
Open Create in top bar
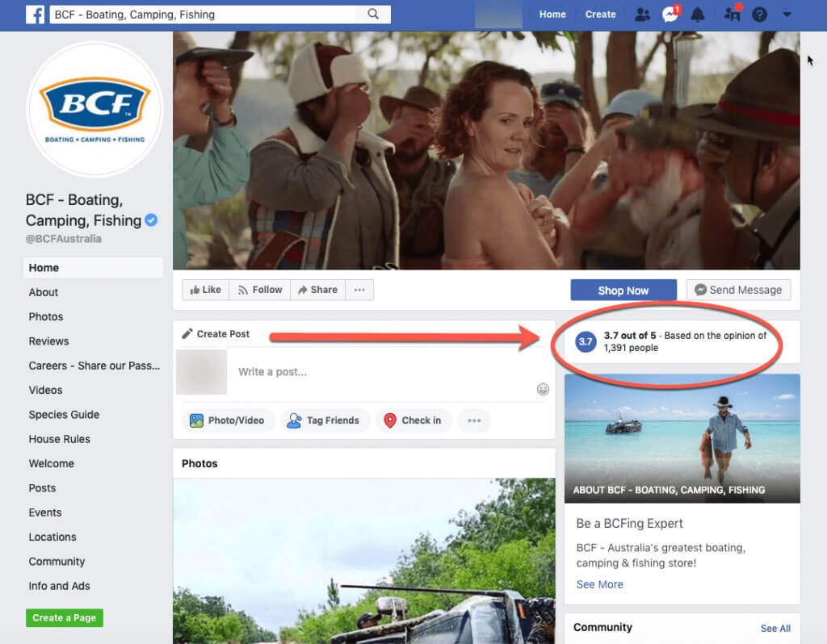click(601, 15)
